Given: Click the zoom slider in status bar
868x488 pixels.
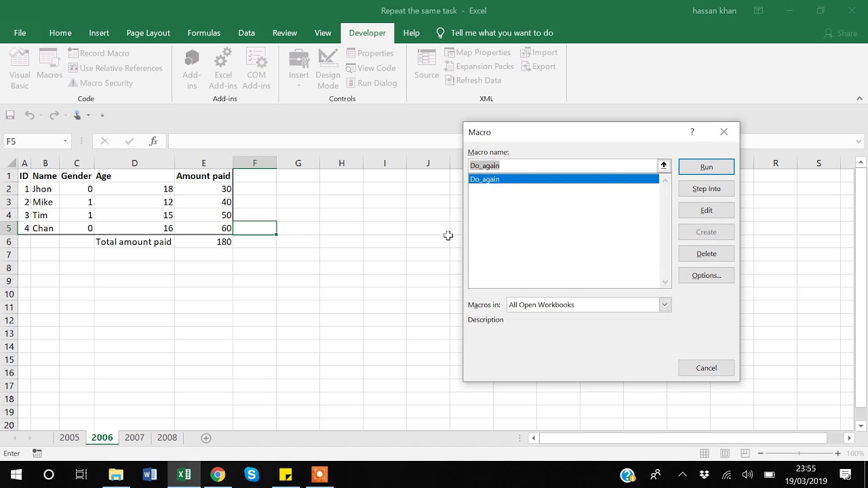Looking at the screenshot, I should point(799,453).
